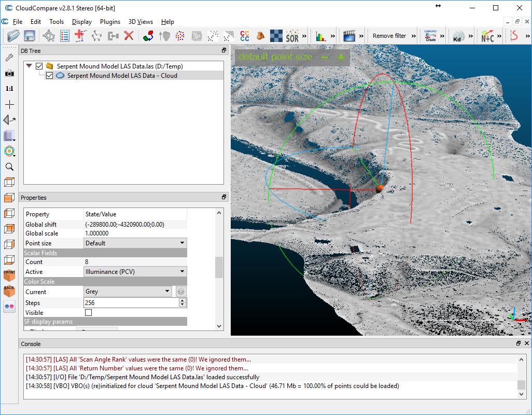This screenshot has width=532, height=415.
Task: Toggle the Serpent Mound Cloud checkbox
Action: 49,76
